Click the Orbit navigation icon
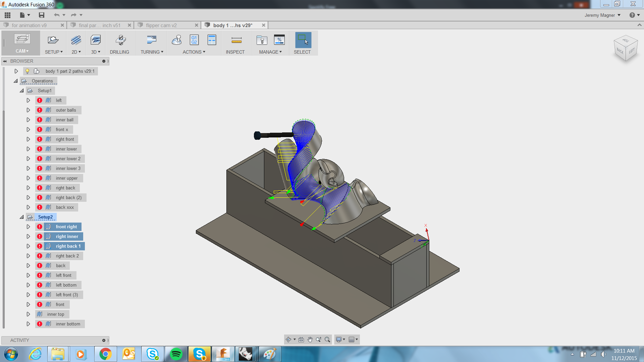The width and height of the screenshot is (644, 362). [x=288, y=340]
